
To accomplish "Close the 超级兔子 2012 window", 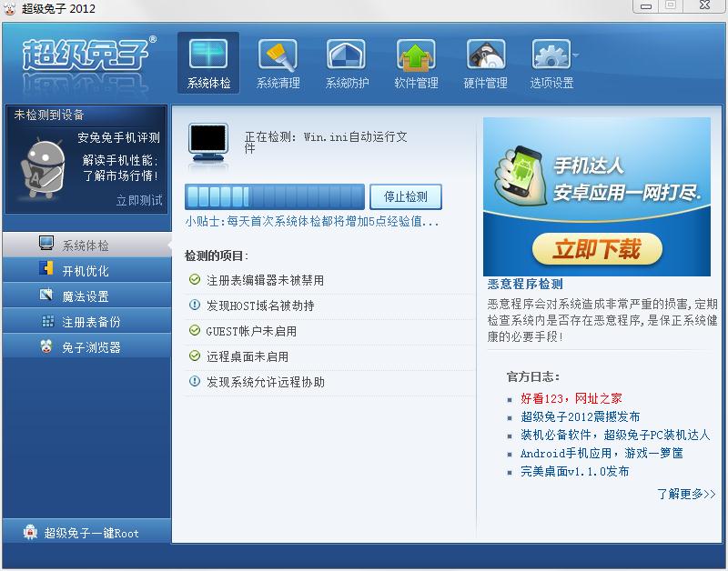I will click(704, 5).
